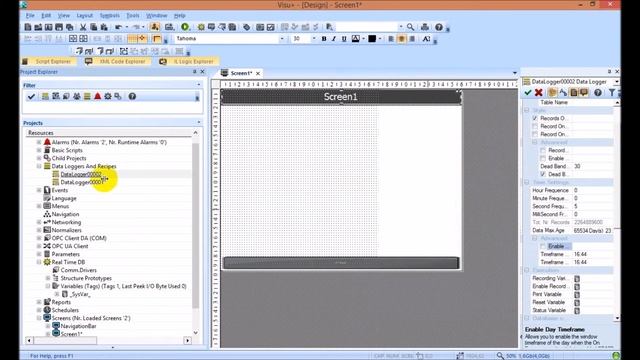640x360 pixels.
Task: Open the Tahoma font name dropdown
Action: 282,39
